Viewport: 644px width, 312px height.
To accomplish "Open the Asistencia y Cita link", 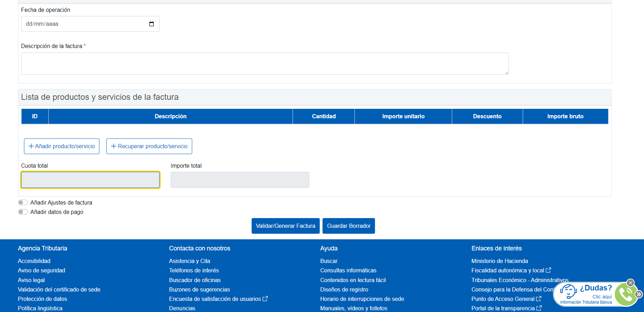I will point(189,261).
